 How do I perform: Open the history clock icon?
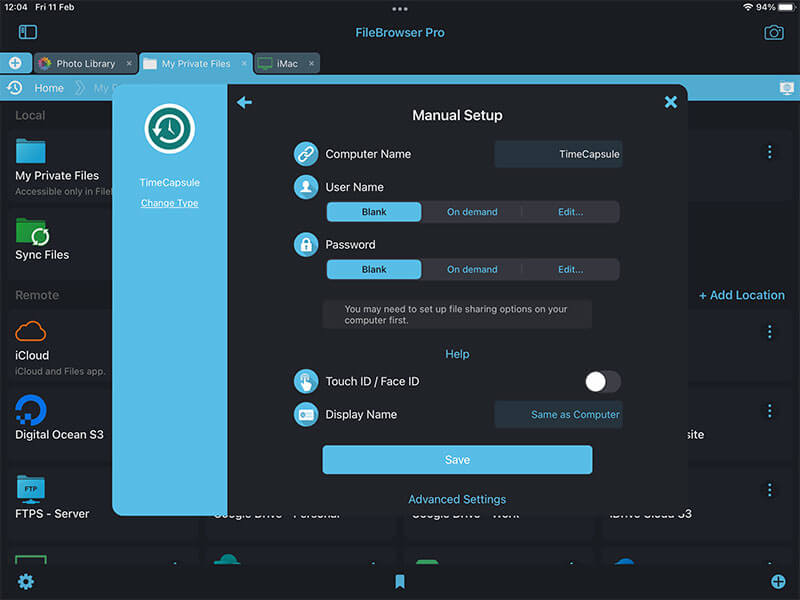point(15,88)
